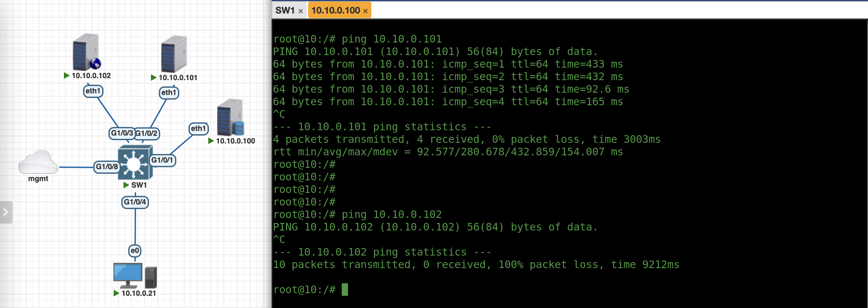Select the SW1 switch icon
This screenshot has width=868, height=308.
pos(135,163)
